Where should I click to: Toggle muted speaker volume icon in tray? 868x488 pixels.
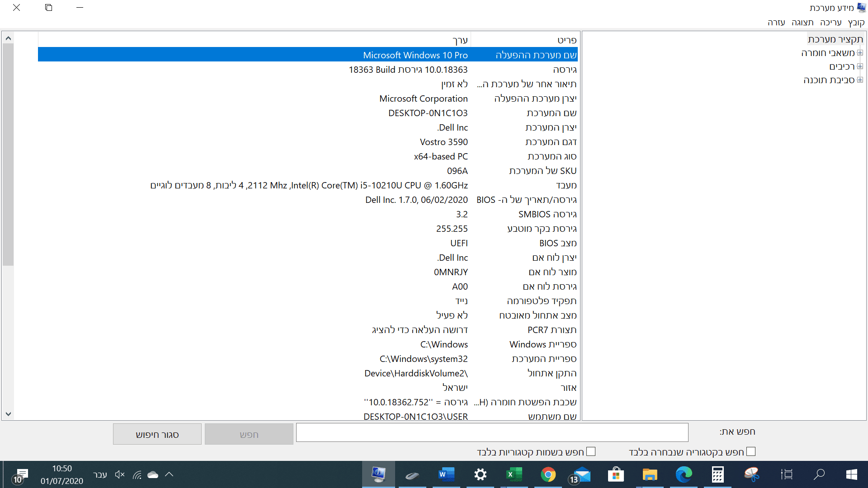pos(119,474)
